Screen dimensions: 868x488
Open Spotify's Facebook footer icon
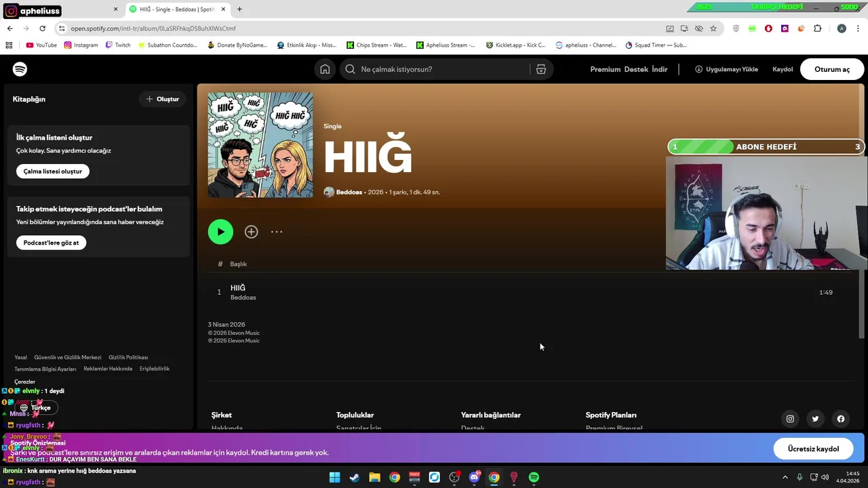pos(841,419)
